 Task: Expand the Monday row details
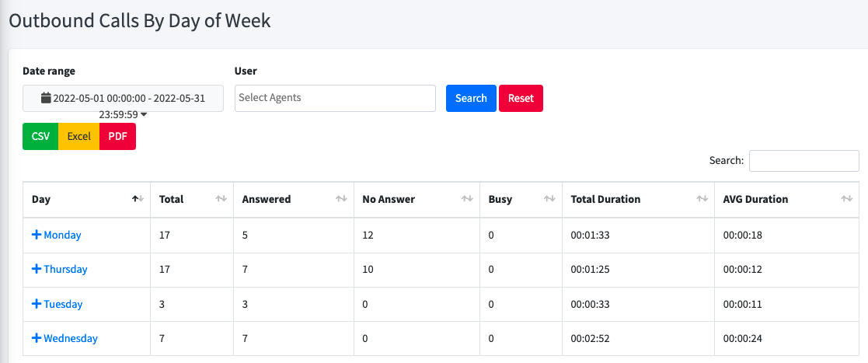(37, 235)
